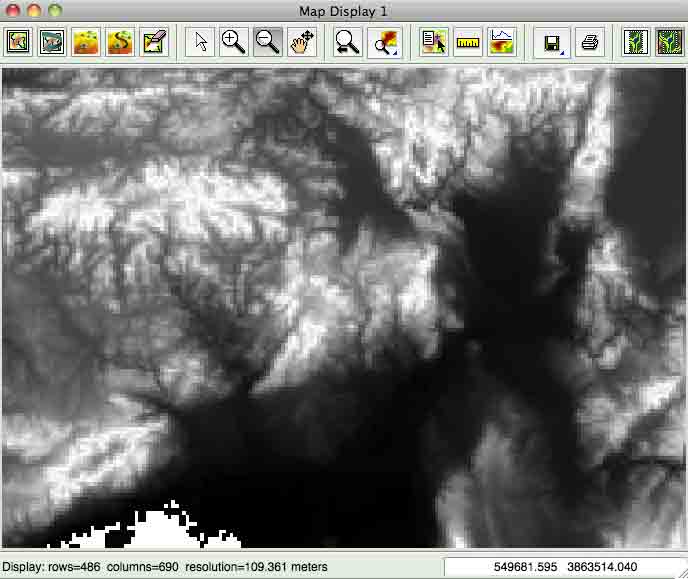Add a vector layer using the S-curve map icon

[x=120, y=42]
